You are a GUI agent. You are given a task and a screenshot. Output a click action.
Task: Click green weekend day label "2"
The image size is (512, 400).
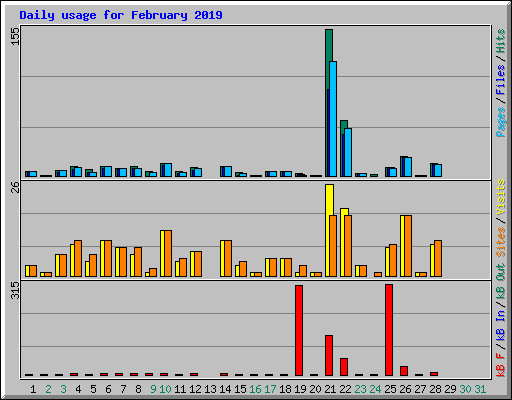point(48,389)
